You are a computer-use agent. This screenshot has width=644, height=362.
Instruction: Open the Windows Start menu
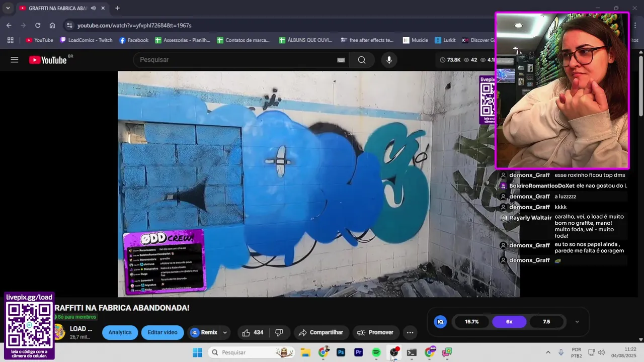197,352
